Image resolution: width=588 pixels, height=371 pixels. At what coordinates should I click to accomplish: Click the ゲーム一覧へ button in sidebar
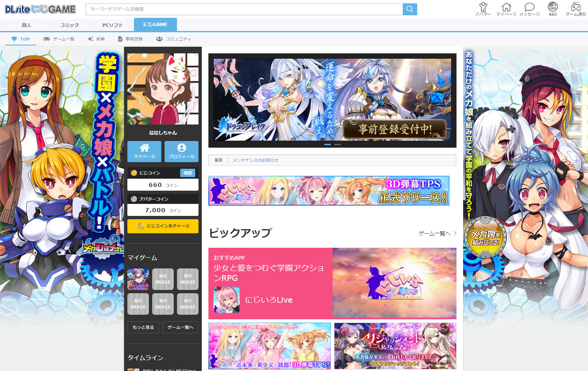180,327
